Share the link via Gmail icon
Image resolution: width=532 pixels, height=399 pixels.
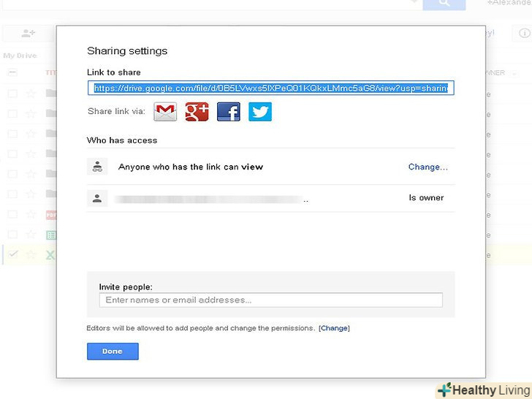coord(165,112)
